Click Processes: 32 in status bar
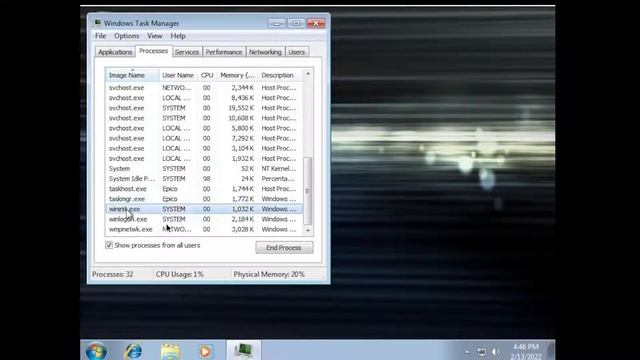Viewport: 640px width, 360px height. (113, 274)
